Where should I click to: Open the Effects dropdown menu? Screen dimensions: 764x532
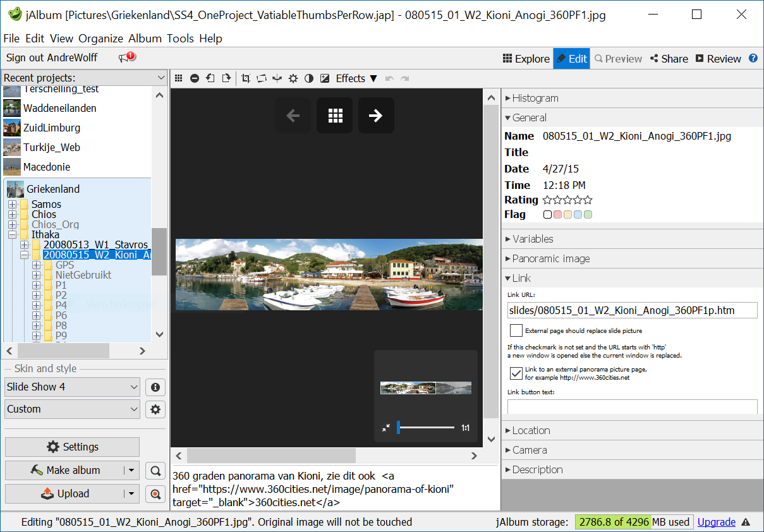[x=356, y=78]
